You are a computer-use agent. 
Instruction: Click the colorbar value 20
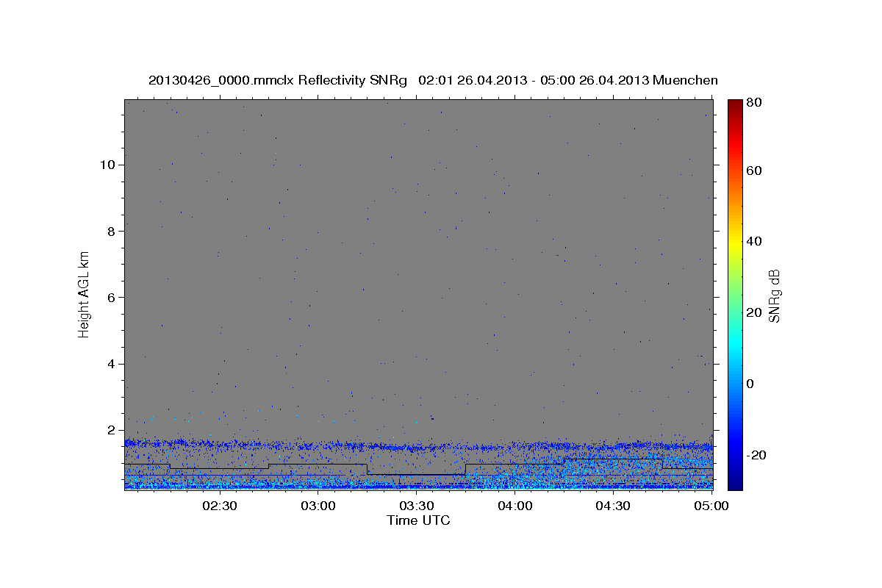coord(755,312)
